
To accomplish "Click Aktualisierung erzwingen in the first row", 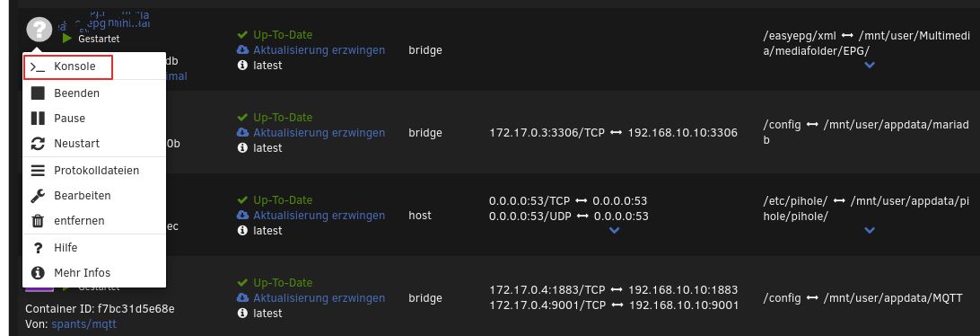I will (319, 50).
